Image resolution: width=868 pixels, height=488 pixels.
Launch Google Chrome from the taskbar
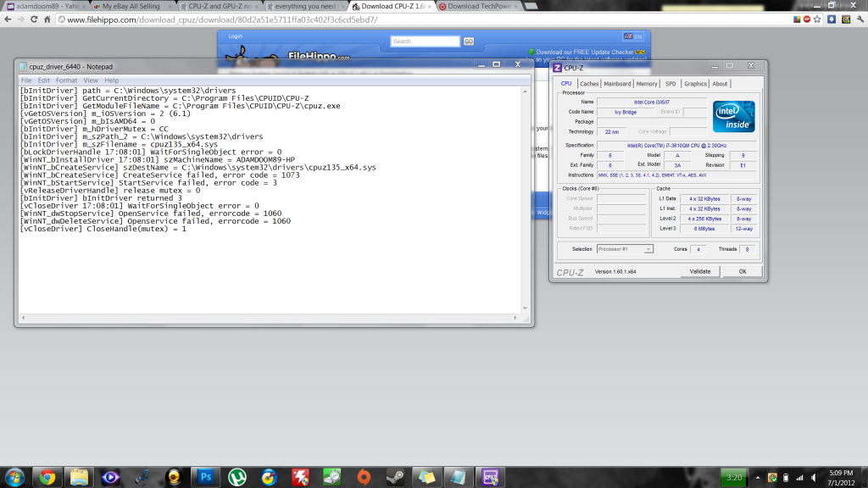[47, 477]
